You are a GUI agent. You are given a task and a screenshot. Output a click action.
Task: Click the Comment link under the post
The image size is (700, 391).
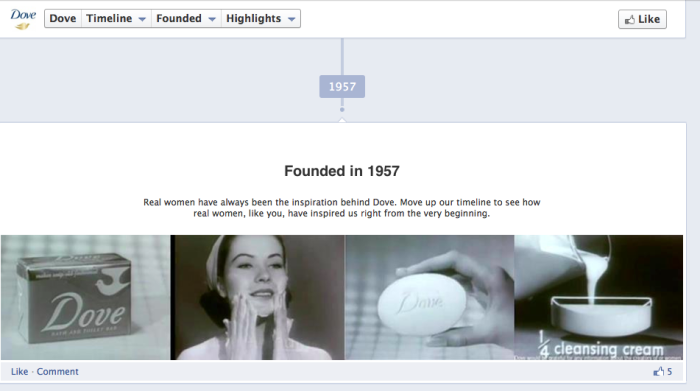[x=58, y=371]
